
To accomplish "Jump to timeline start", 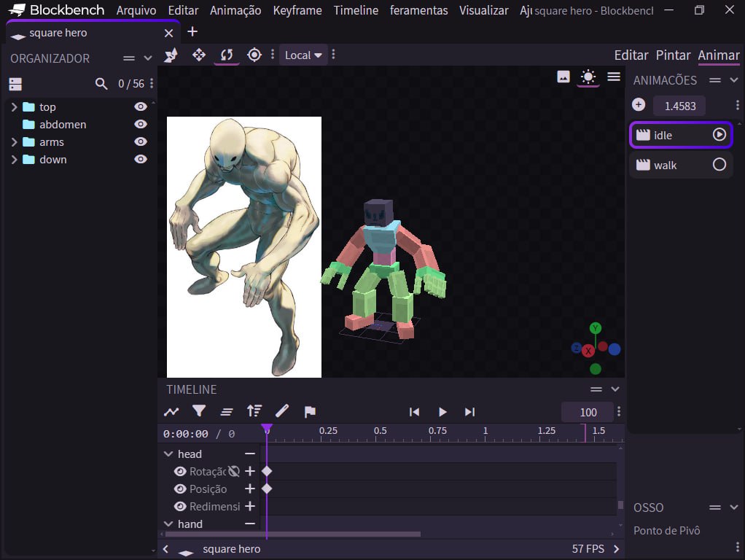I will point(414,412).
